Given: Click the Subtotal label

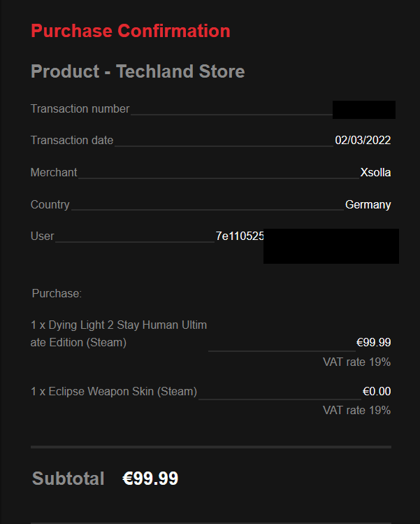Looking at the screenshot, I should click(x=68, y=479).
